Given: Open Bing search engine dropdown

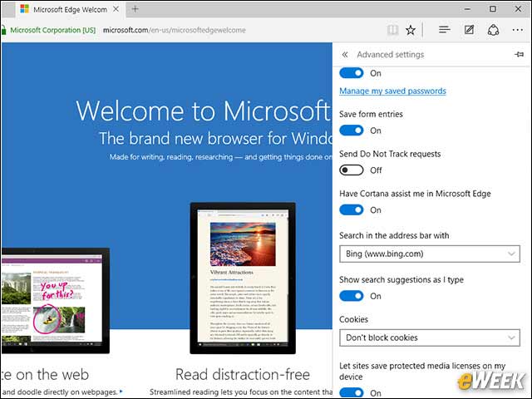Looking at the screenshot, I should click(x=430, y=254).
